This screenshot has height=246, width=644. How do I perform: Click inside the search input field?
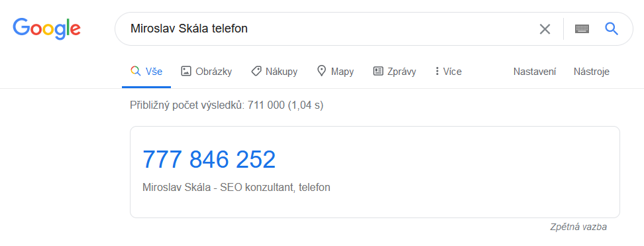(x=329, y=29)
